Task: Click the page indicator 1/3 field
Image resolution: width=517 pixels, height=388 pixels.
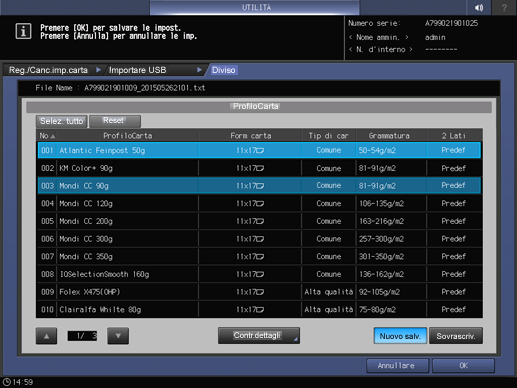Action: [x=82, y=336]
